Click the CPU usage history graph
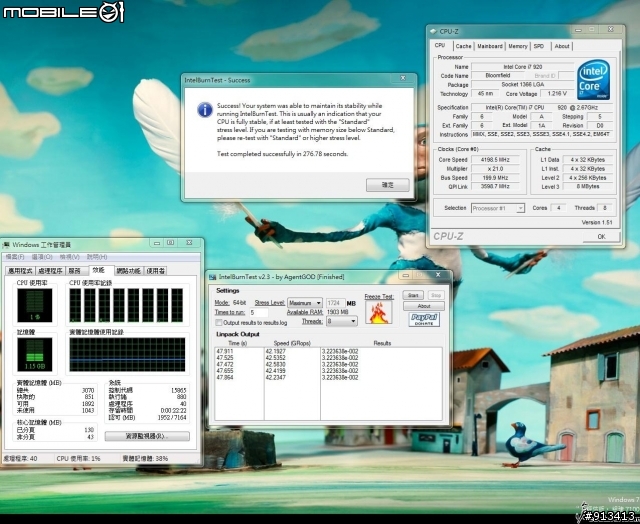 (x=127, y=305)
